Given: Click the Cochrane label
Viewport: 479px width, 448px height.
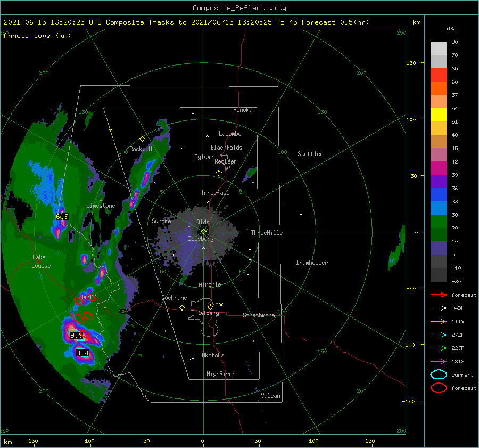Looking at the screenshot, I should (x=174, y=298).
